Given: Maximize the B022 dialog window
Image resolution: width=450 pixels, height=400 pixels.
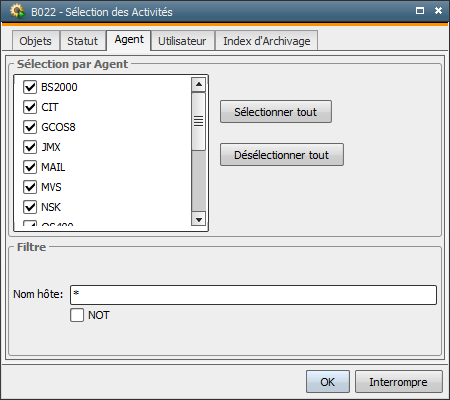Looking at the screenshot, I should [x=420, y=11].
